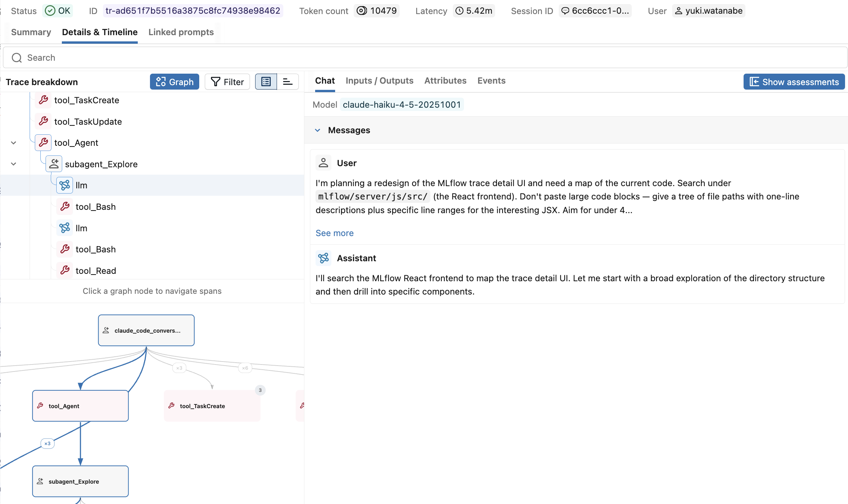The width and height of the screenshot is (848, 504).
Task: Select the tool_TaskUpdate tree row
Action: [152, 122]
